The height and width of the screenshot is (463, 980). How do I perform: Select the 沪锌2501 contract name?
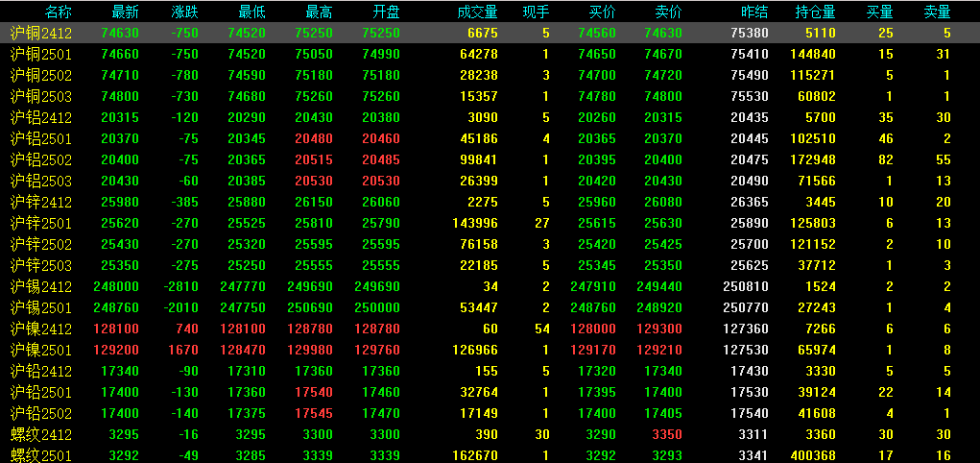pos(41,224)
